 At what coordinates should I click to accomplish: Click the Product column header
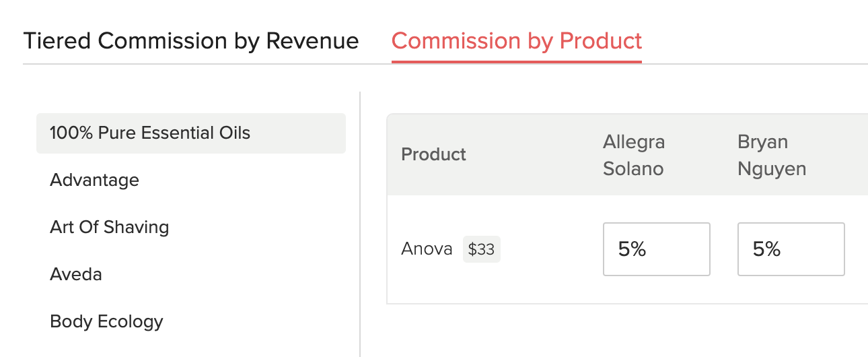click(433, 155)
